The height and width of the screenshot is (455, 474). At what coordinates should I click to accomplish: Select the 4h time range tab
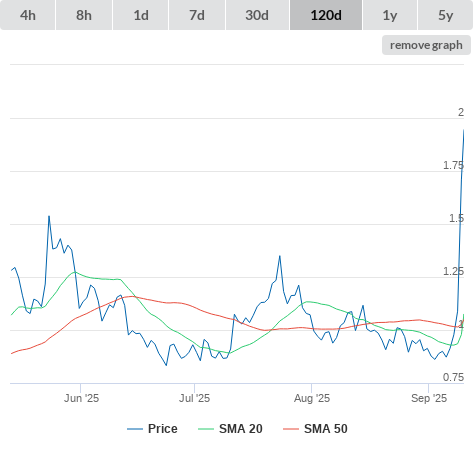click(28, 15)
